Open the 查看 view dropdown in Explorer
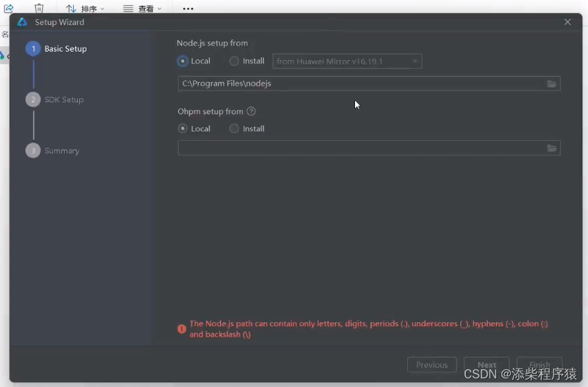 [143, 9]
